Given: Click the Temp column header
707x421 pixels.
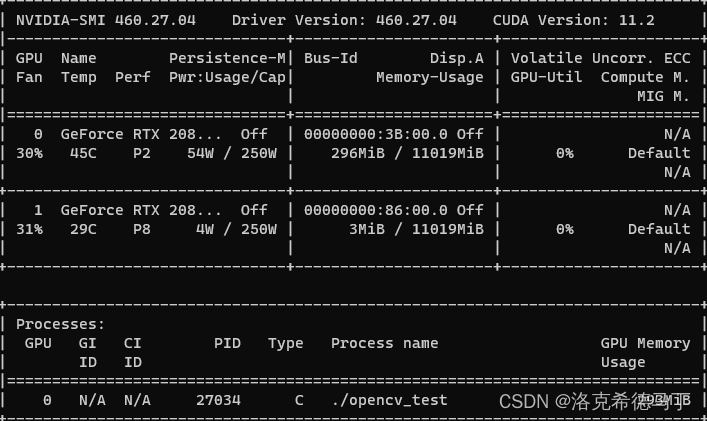Looking at the screenshot, I should point(78,78).
